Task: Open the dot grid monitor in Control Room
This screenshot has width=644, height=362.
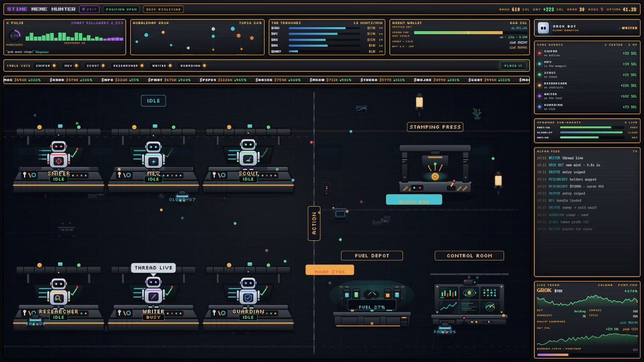Action: pyautogui.click(x=489, y=293)
